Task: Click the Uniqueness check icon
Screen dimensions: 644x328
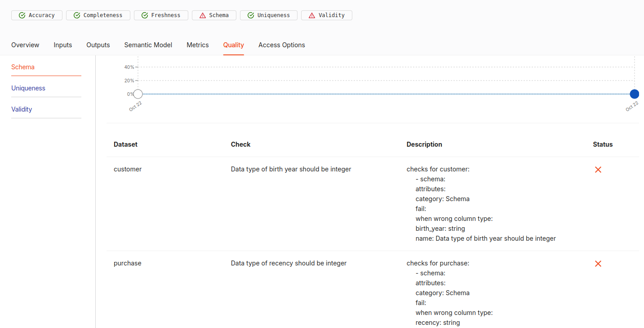Action: click(251, 15)
